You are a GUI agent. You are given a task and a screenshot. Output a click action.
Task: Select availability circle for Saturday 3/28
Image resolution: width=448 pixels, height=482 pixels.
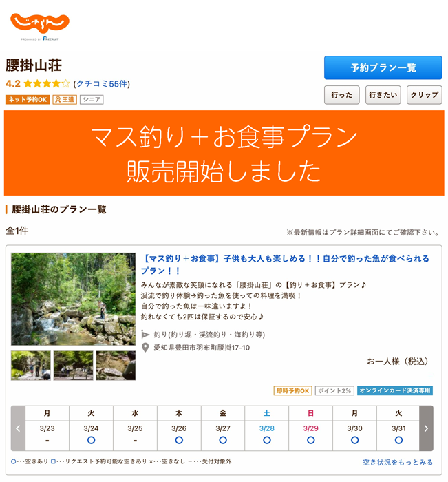[x=267, y=440]
